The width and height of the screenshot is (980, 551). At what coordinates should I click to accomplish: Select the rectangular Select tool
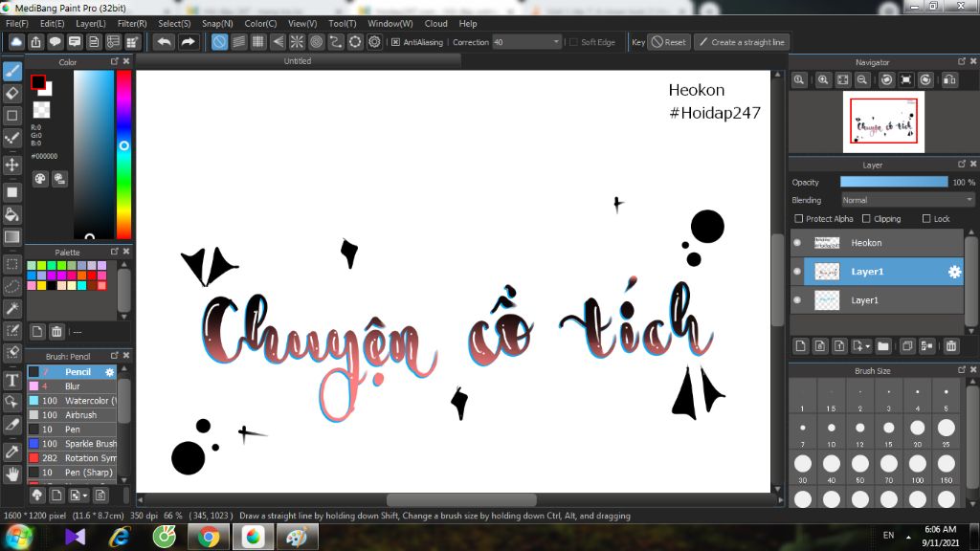pos(12,264)
